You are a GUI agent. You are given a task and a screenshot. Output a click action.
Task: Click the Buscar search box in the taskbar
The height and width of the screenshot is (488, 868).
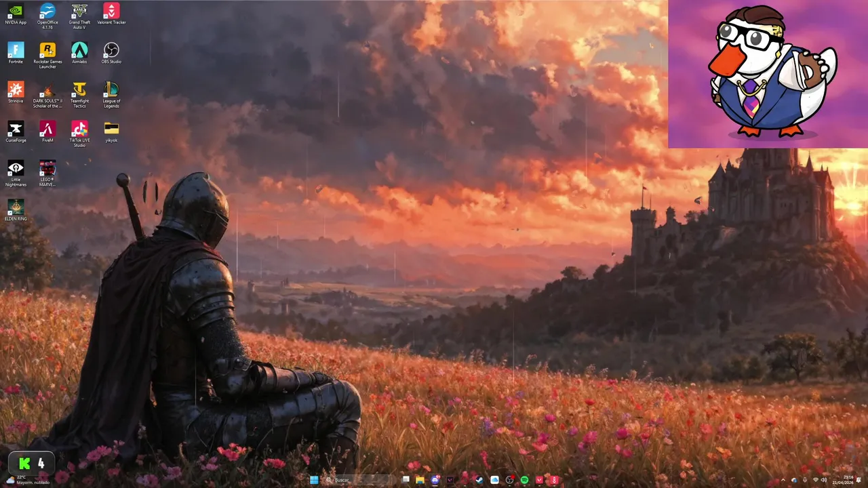[359, 480]
